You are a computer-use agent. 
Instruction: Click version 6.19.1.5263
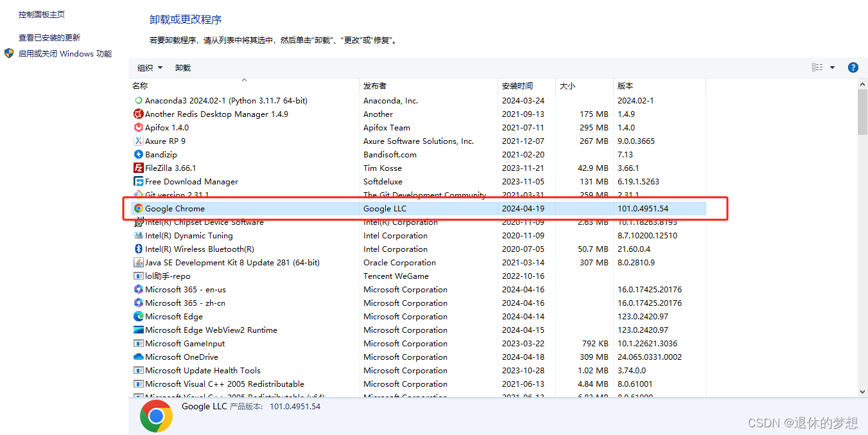click(x=638, y=181)
